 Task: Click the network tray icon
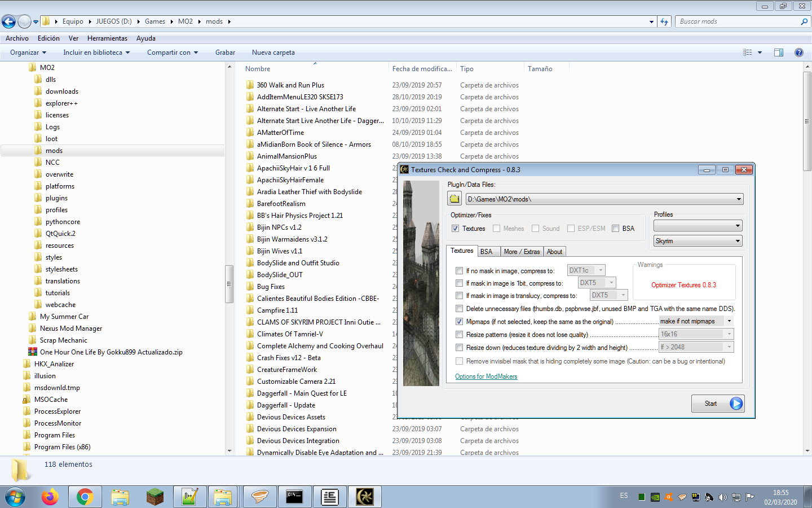[x=736, y=497]
